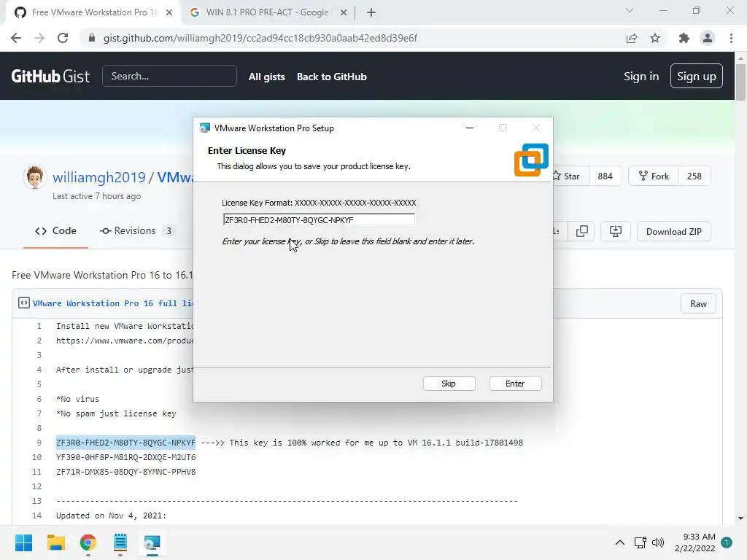Open Chrome extensions puzzle icon

pos(684,38)
